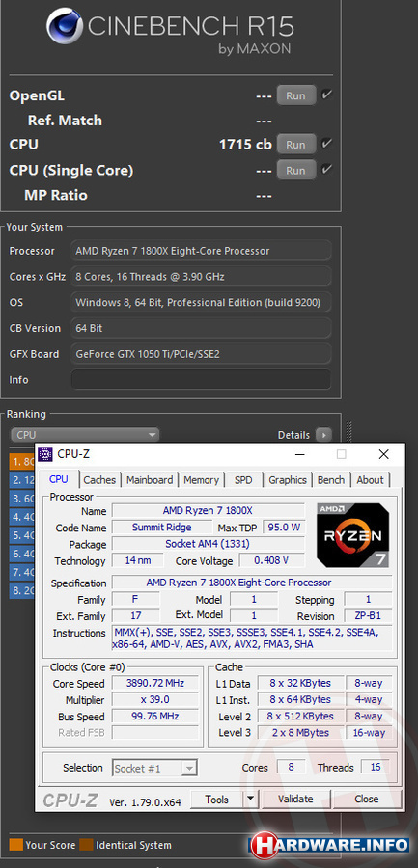
Task: Select ranking entry number 3
Action: (x=22, y=499)
